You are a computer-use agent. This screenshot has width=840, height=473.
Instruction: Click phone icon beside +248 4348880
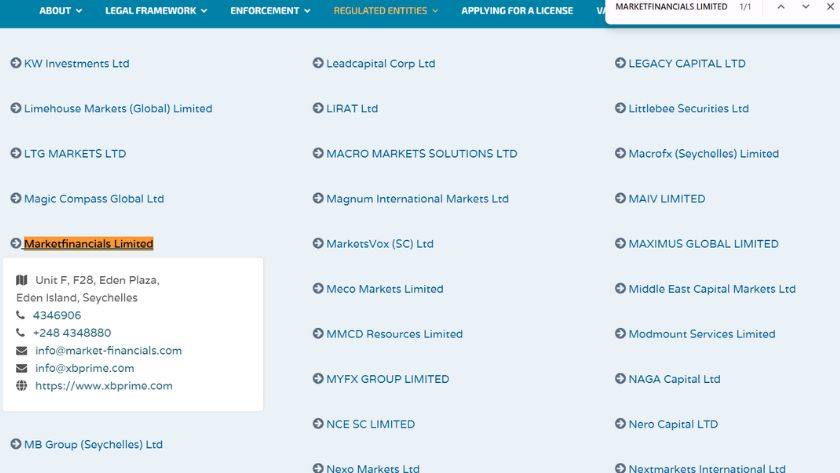click(x=21, y=333)
